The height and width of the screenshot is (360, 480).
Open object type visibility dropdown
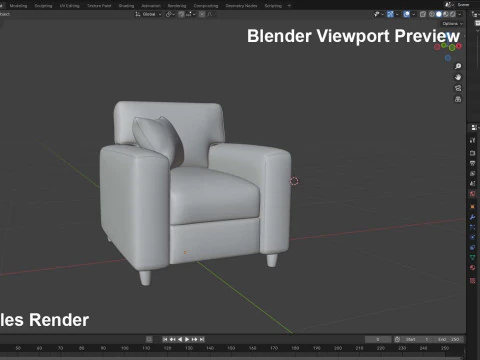coord(378,14)
